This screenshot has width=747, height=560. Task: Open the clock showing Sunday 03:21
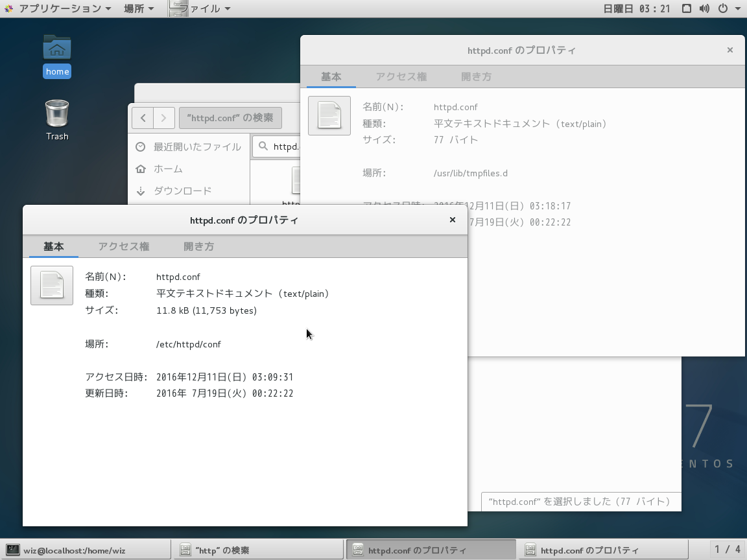point(637,8)
